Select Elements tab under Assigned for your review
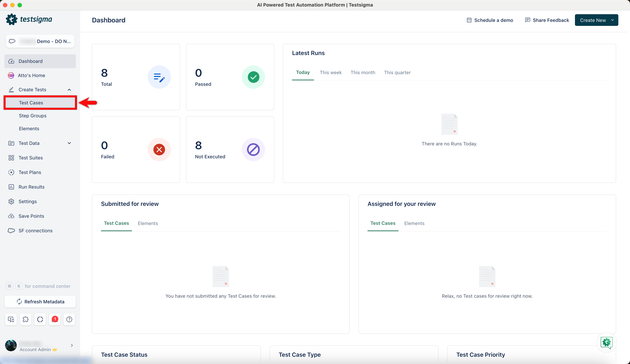Screen dimensions: 630x364 click(414, 223)
